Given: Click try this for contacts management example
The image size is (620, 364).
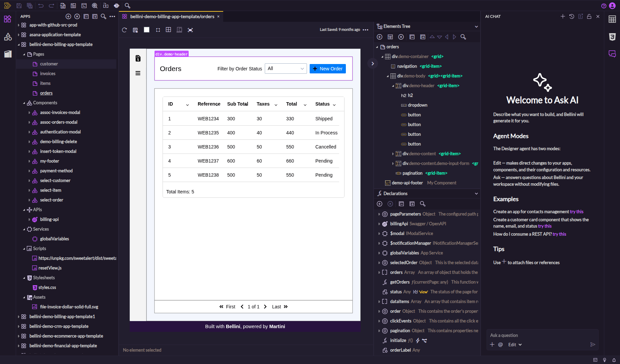Looking at the screenshot, I should [x=576, y=212].
